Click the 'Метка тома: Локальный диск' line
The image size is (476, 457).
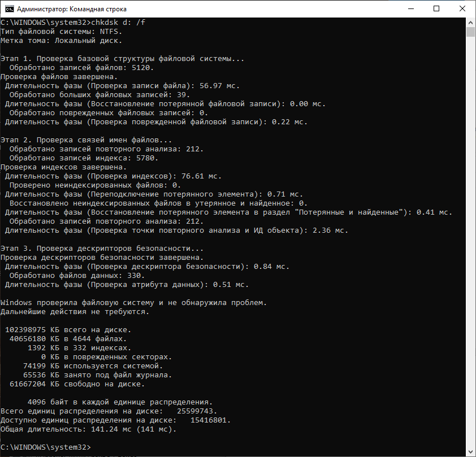(x=61, y=41)
